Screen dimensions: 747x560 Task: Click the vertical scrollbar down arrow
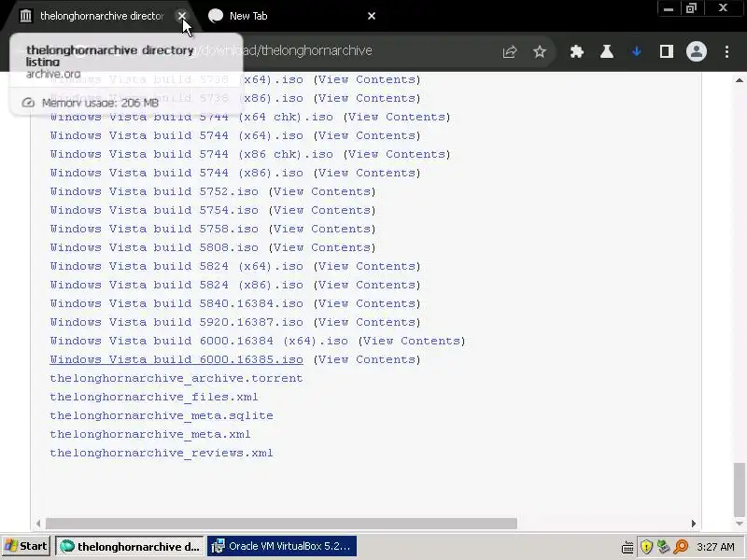(739, 524)
